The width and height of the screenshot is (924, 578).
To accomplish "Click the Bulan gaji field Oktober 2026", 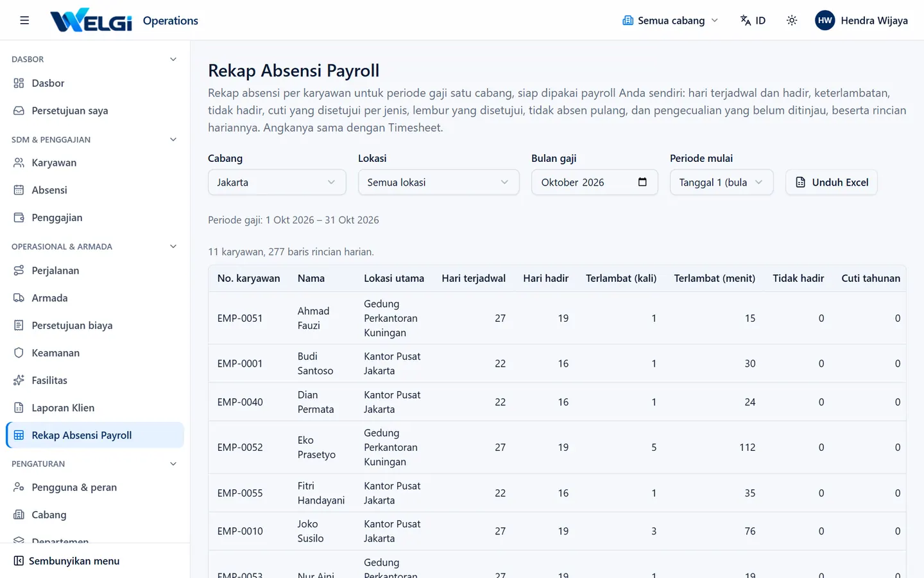I will pos(594,182).
